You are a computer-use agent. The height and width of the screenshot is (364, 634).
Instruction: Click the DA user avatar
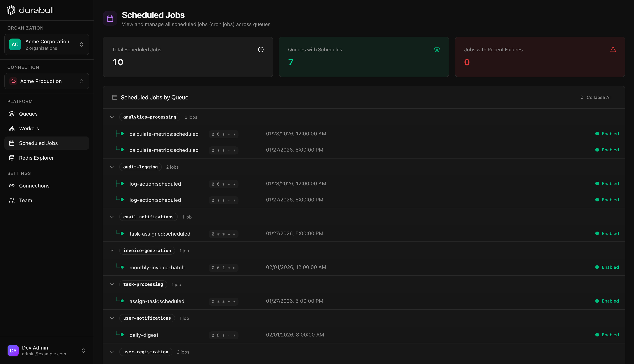click(x=13, y=350)
